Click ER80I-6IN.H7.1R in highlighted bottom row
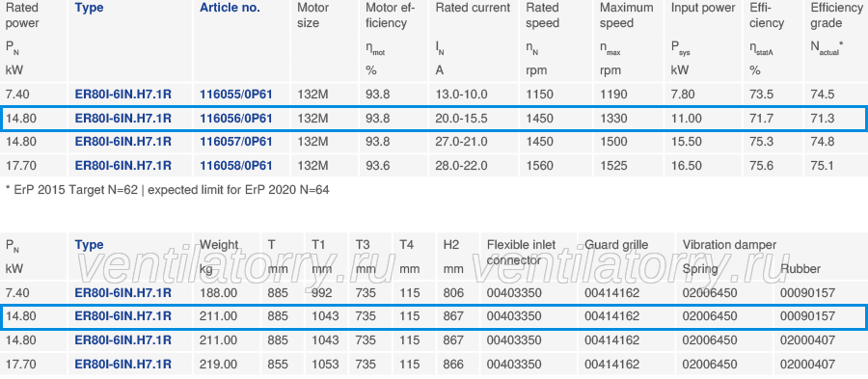This screenshot has height=379, width=868. point(122,316)
